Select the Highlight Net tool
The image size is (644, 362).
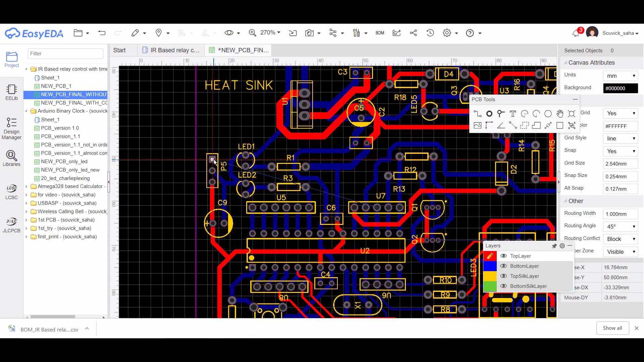click(572, 113)
